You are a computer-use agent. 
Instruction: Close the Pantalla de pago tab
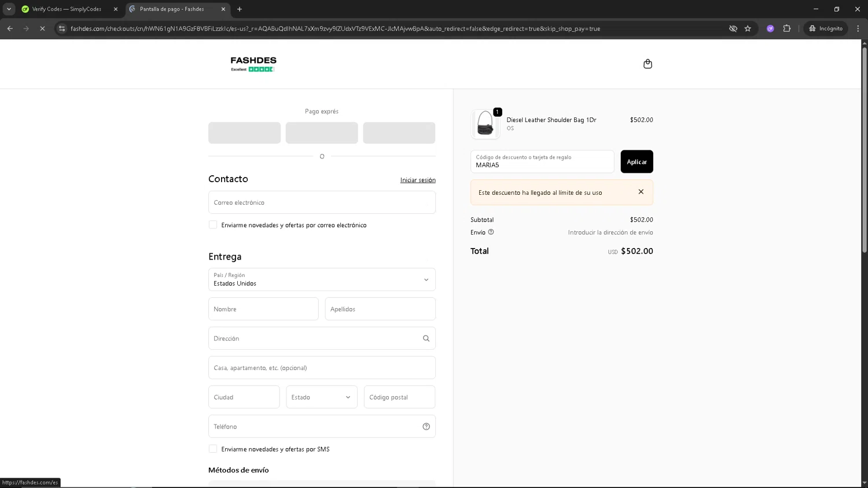click(x=223, y=9)
